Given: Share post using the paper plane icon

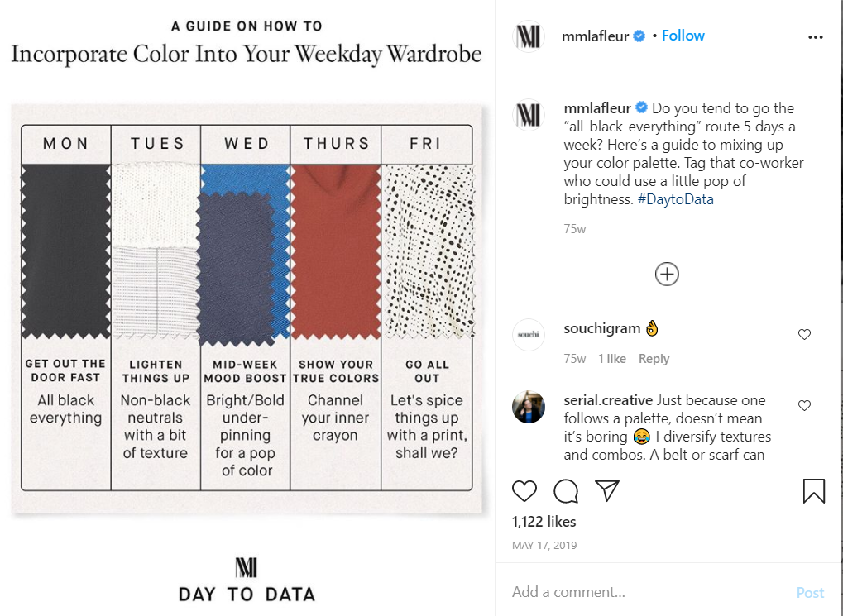Looking at the screenshot, I should tap(607, 491).
